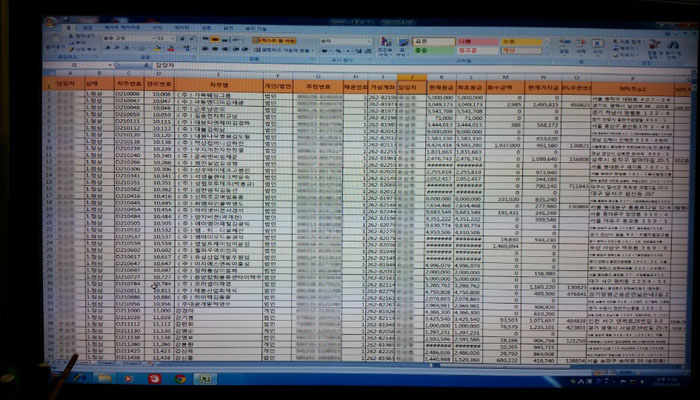Open Google Chrome from the taskbar
Screen dimensions: 700x400
180,379
